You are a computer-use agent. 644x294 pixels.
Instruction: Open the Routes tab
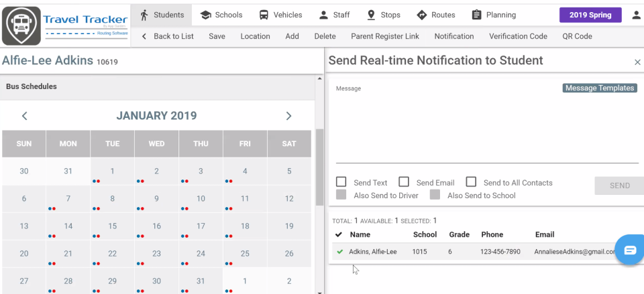[x=436, y=15]
